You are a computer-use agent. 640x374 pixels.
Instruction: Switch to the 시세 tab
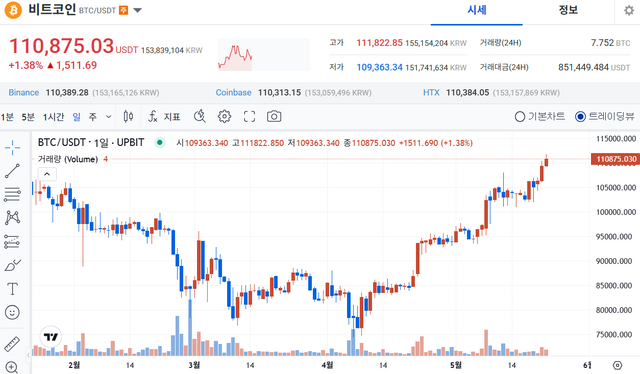(x=477, y=10)
